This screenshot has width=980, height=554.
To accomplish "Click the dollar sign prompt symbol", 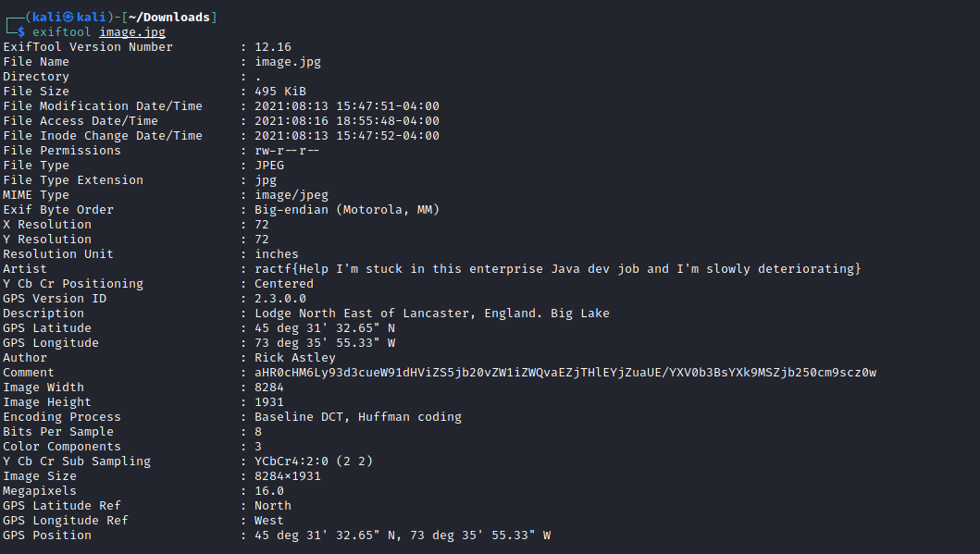I will [21, 31].
